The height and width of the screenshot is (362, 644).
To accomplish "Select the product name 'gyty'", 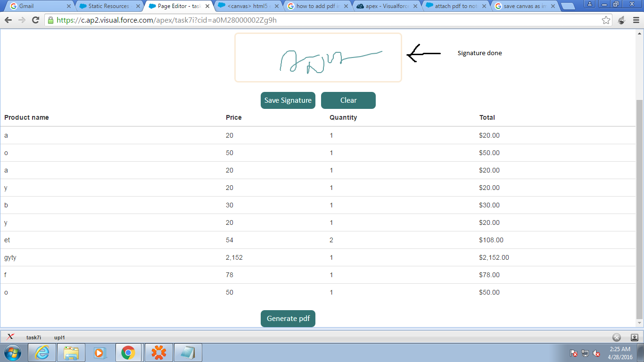I will 10,258.
